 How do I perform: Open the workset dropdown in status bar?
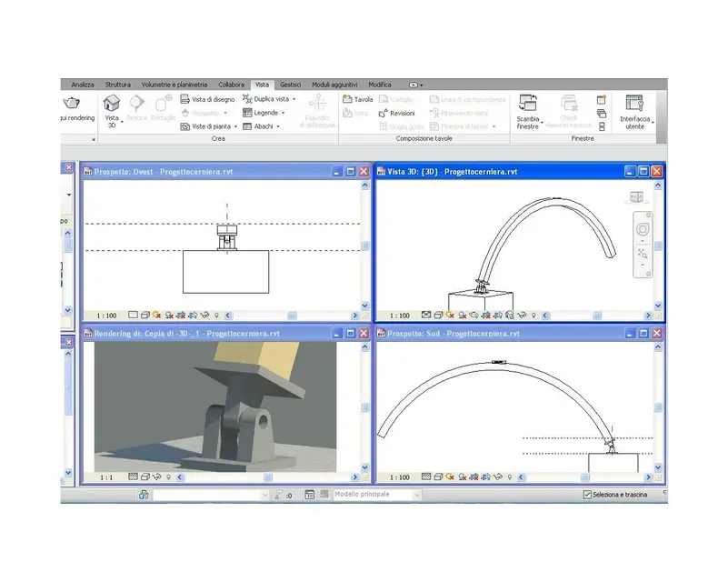click(264, 495)
